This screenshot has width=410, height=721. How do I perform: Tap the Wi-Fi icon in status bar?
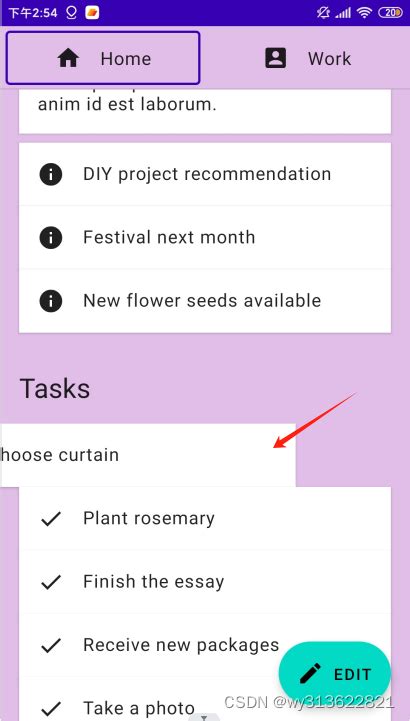coord(364,13)
